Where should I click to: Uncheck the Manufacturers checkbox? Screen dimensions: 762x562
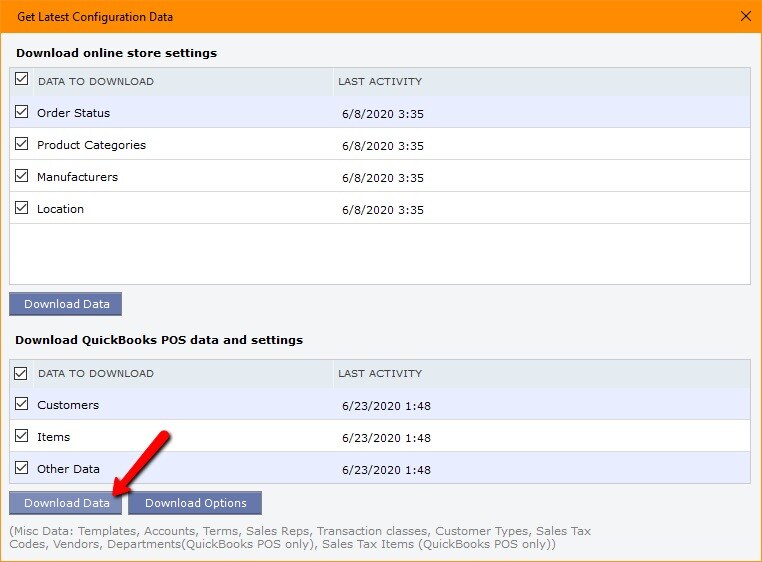click(x=21, y=176)
